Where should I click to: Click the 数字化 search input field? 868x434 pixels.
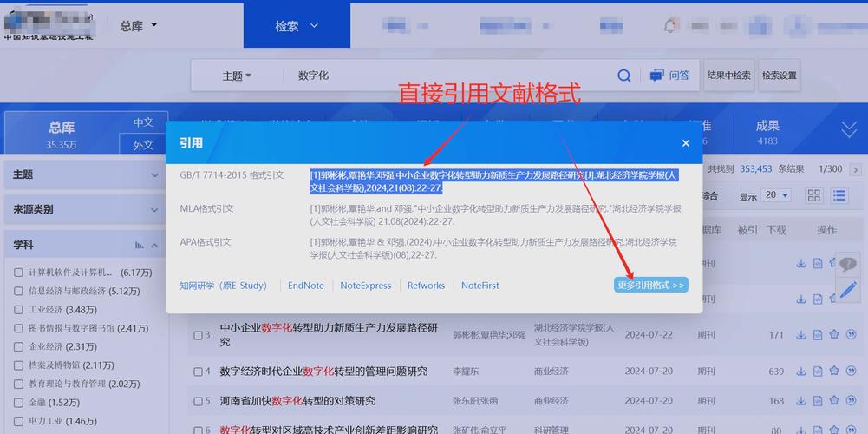451,76
